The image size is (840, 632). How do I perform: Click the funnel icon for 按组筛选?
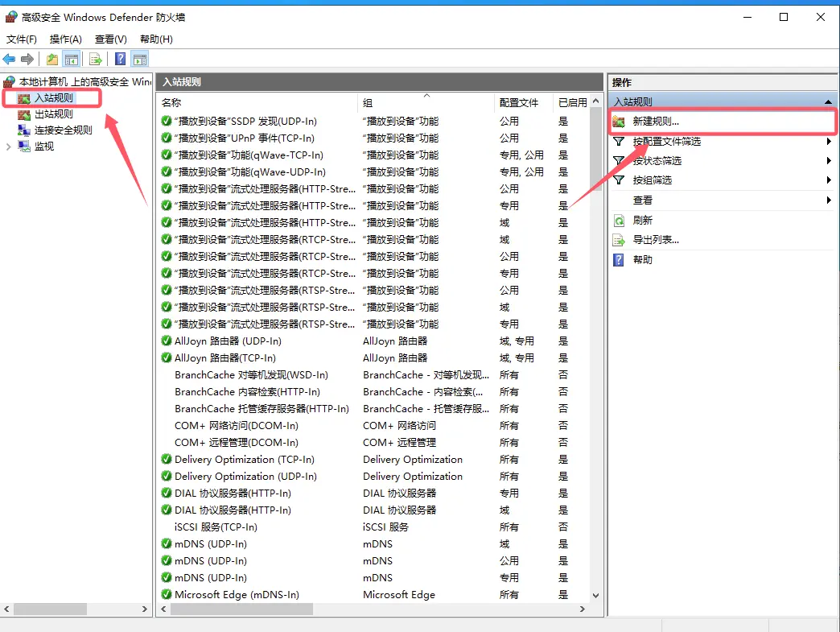pos(619,180)
